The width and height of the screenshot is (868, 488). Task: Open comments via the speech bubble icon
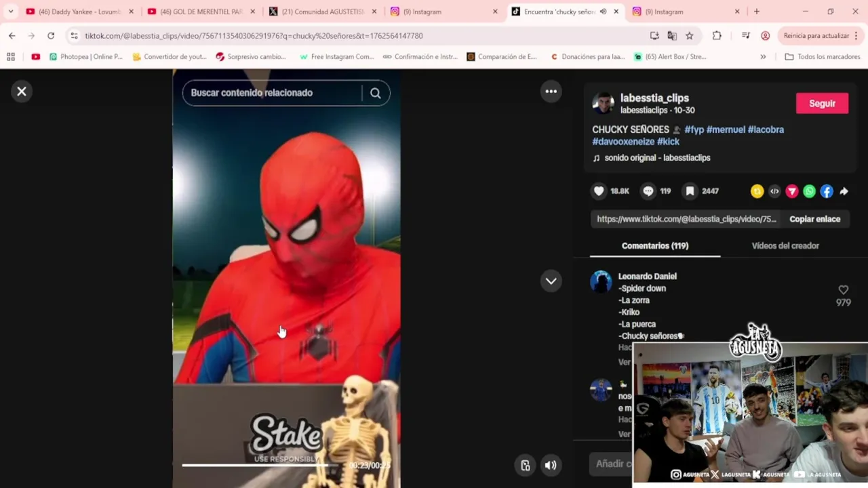pos(648,191)
